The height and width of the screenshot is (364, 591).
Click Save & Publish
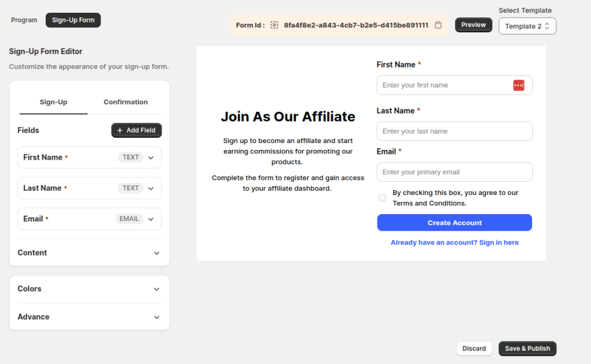pos(527,348)
